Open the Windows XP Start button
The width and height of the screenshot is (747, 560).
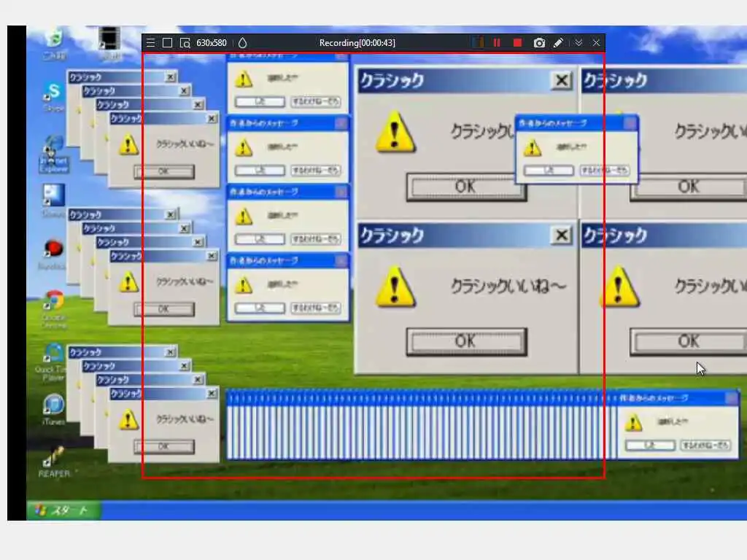coord(64,510)
